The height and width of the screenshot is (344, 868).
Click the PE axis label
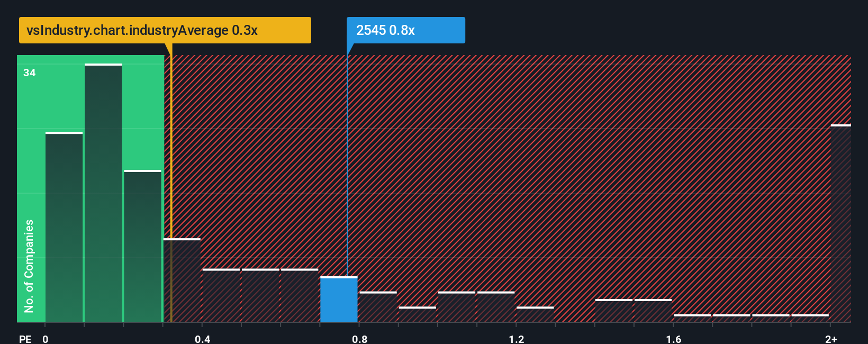(25, 339)
